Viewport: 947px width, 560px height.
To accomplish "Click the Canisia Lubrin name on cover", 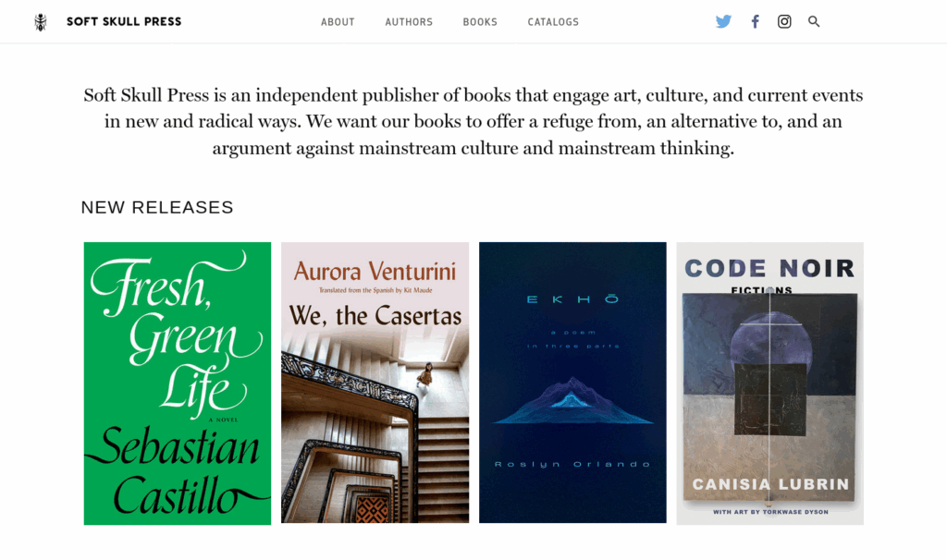I will [770, 484].
